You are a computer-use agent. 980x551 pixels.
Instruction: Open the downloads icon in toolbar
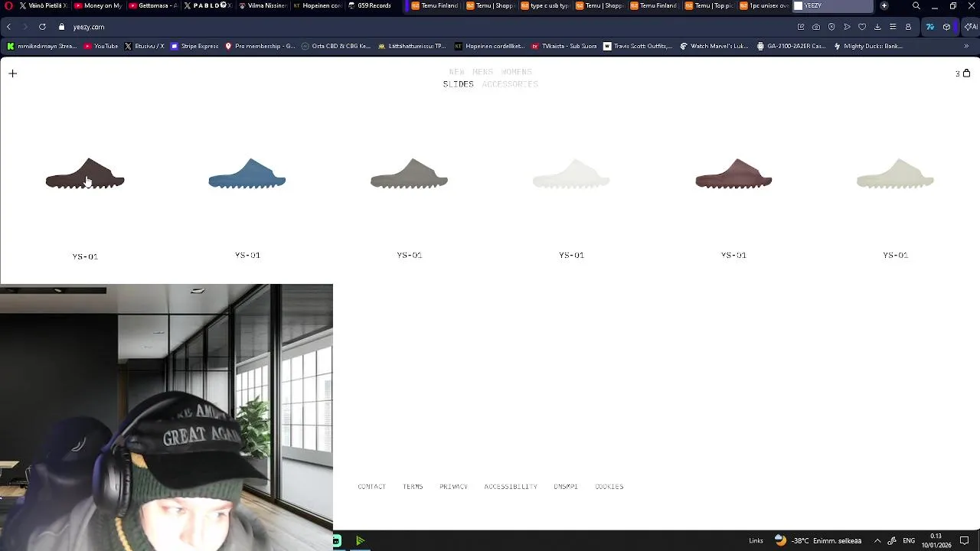(x=877, y=27)
